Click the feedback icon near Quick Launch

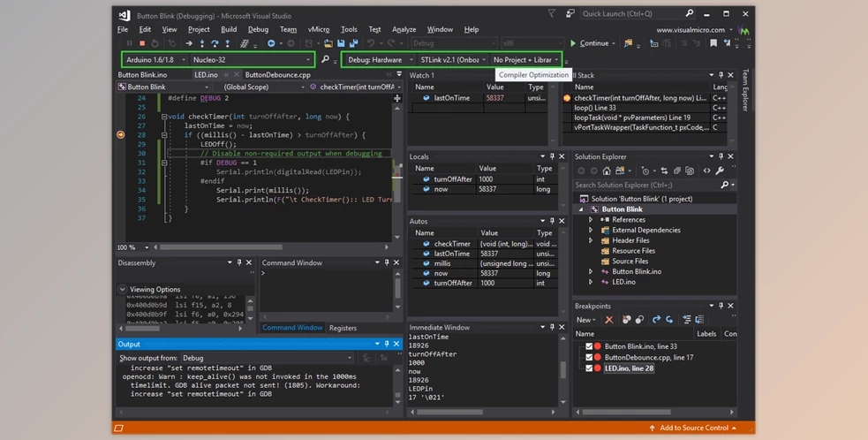pyautogui.click(x=570, y=13)
